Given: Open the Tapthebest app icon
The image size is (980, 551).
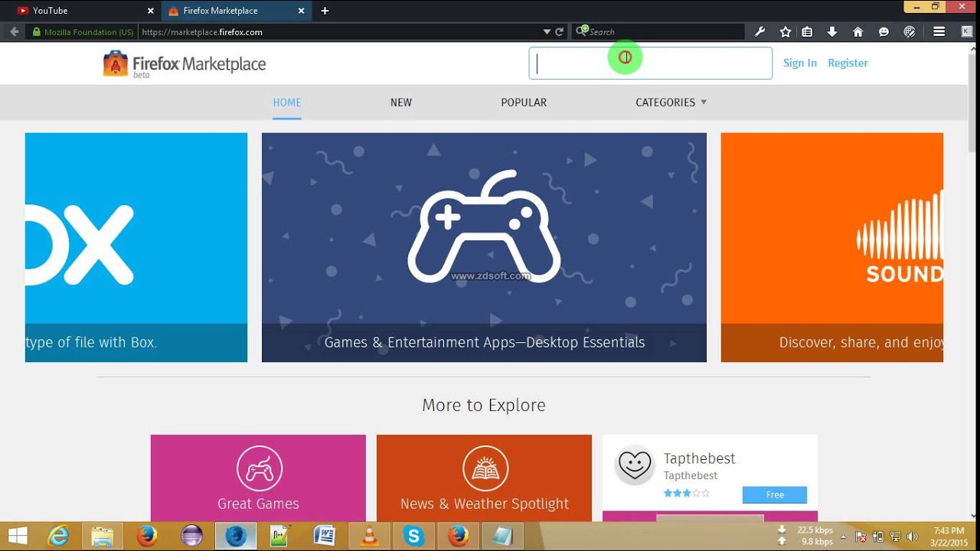Looking at the screenshot, I should coord(635,465).
